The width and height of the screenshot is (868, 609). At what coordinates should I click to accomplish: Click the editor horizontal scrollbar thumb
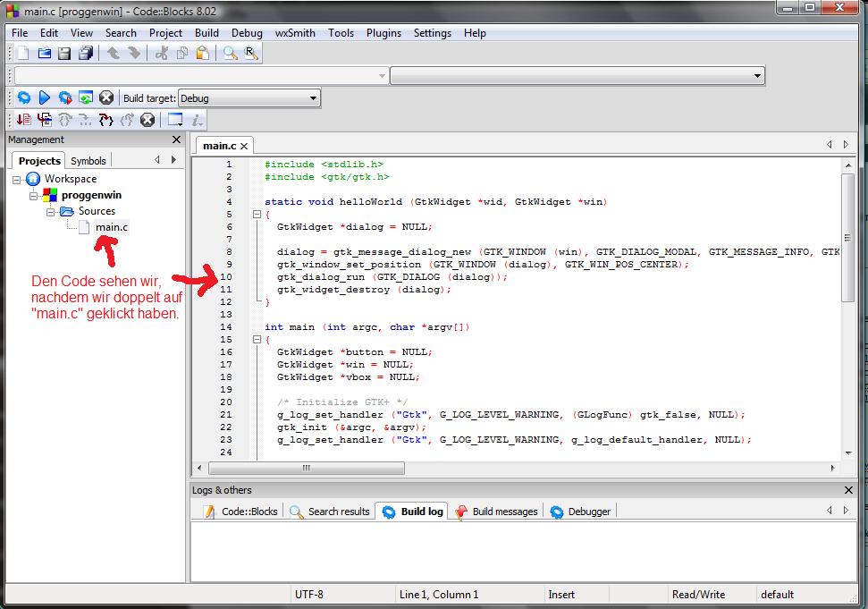306,468
